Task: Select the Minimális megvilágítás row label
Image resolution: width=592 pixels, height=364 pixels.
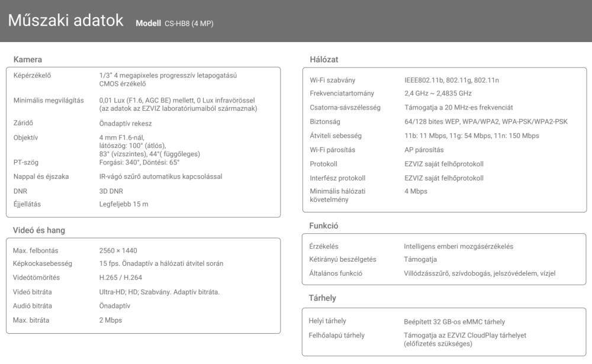Action: (x=49, y=101)
